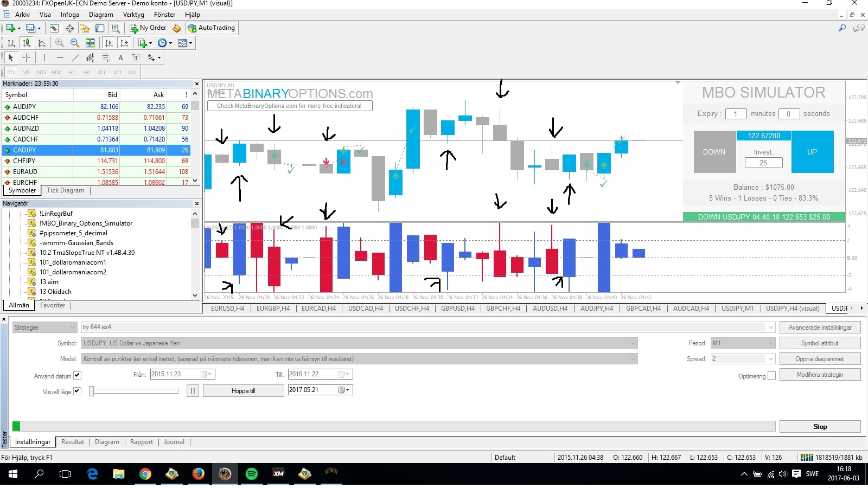868x488 pixels.
Task: Open the Till date picker
Action: 320,374
